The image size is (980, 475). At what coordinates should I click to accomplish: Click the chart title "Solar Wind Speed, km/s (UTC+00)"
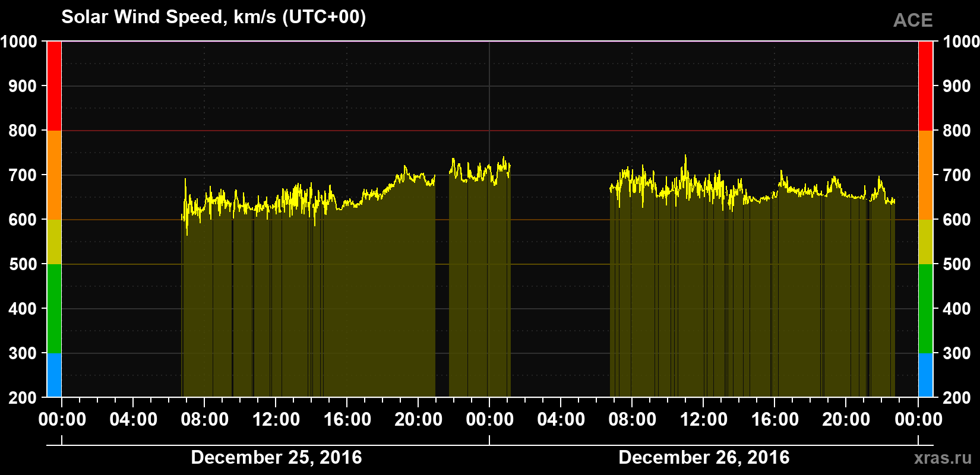(214, 17)
